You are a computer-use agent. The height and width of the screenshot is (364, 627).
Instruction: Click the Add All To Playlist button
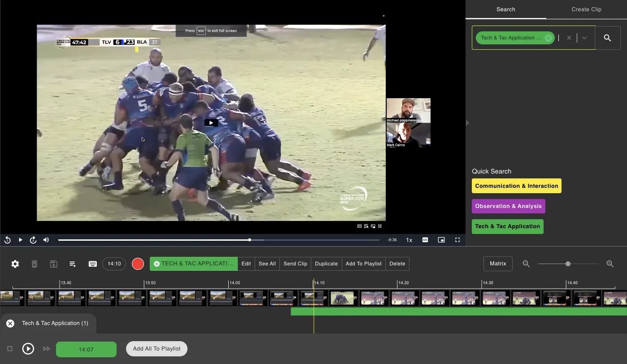point(157,349)
